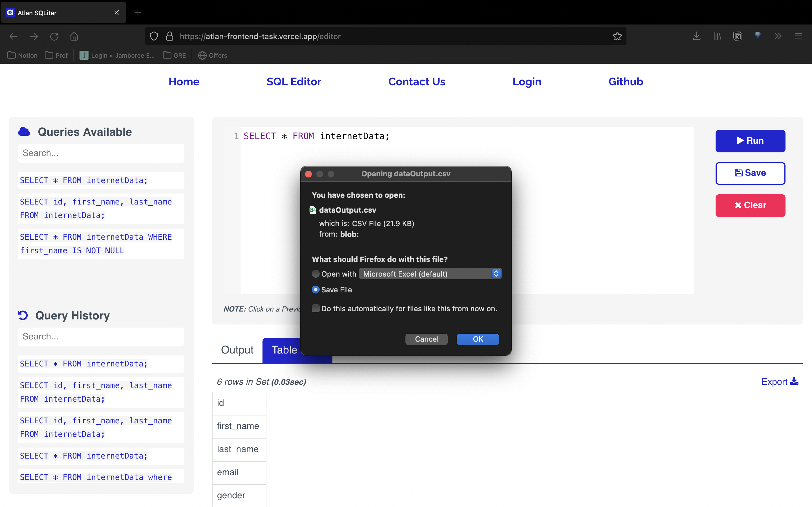The image size is (812, 507).
Task: Check Do this automatically for files
Action: click(315, 308)
